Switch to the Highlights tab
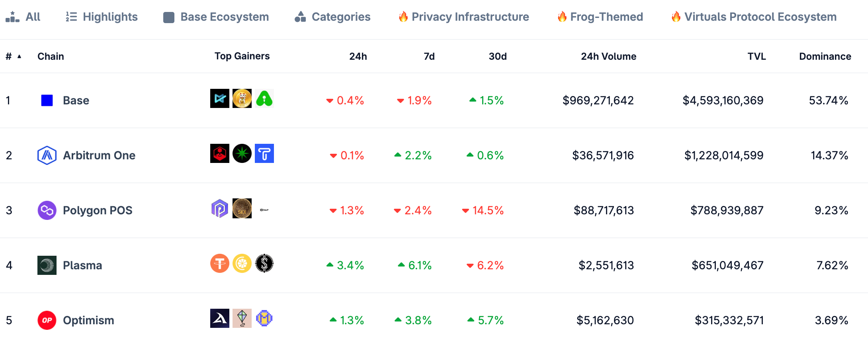Image resolution: width=868 pixels, height=341 pixels. tap(102, 17)
